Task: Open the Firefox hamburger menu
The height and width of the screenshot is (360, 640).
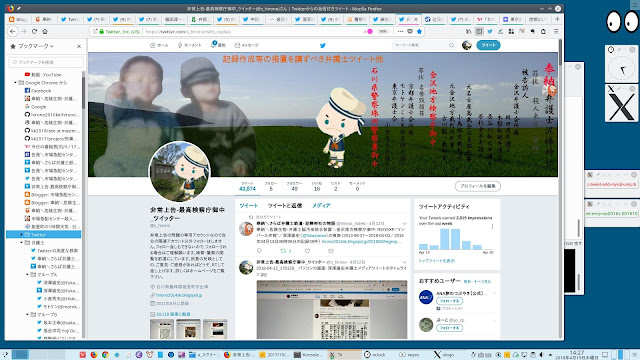Action: point(556,31)
